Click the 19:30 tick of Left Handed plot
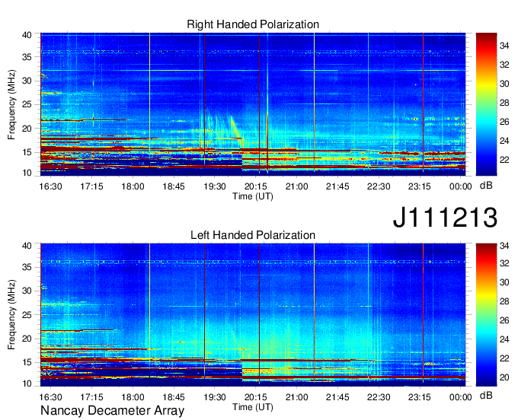 tap(214, 397)
